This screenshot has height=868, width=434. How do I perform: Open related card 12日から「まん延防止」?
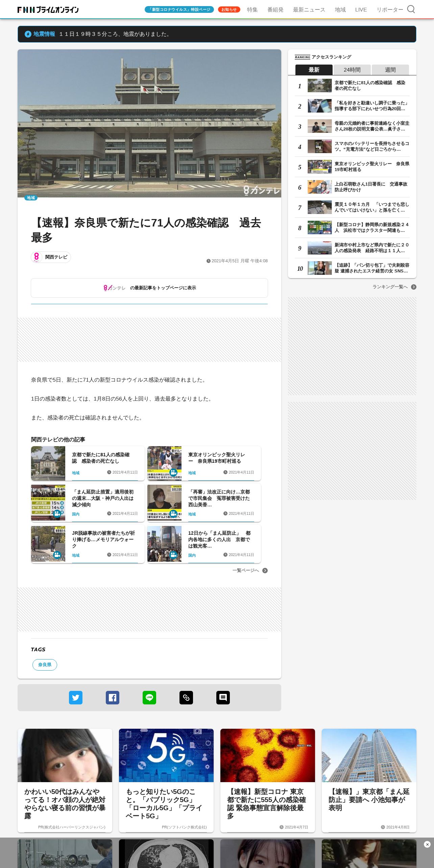(204, 544)
